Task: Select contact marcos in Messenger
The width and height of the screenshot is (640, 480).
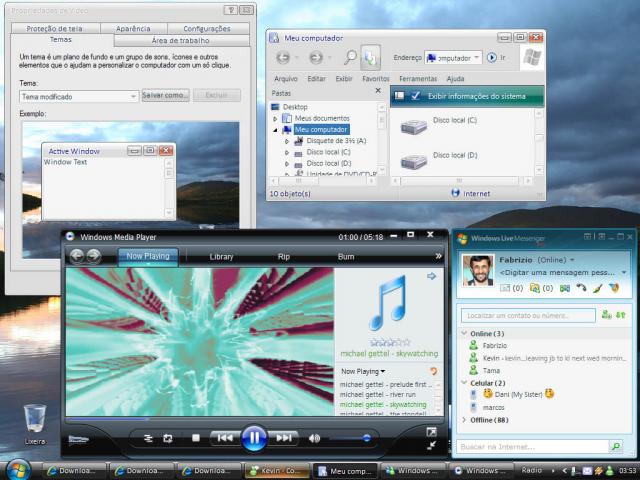Action: coord(493,407)
